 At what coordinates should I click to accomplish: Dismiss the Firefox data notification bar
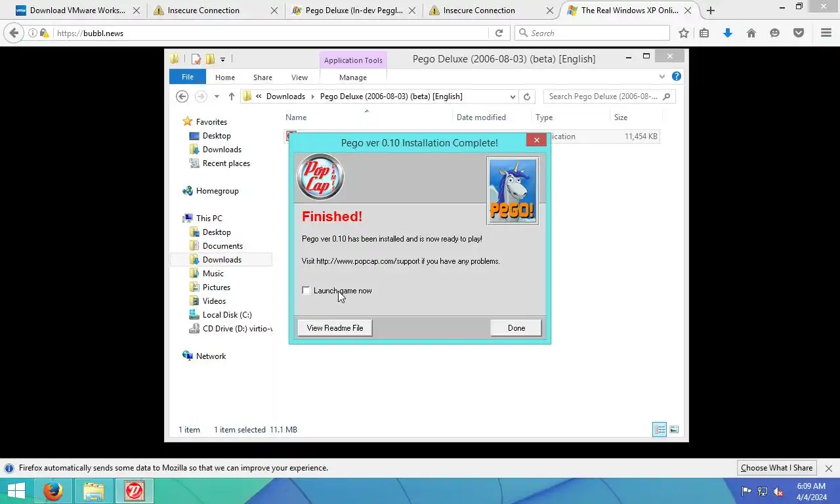[x=828, y=469]
